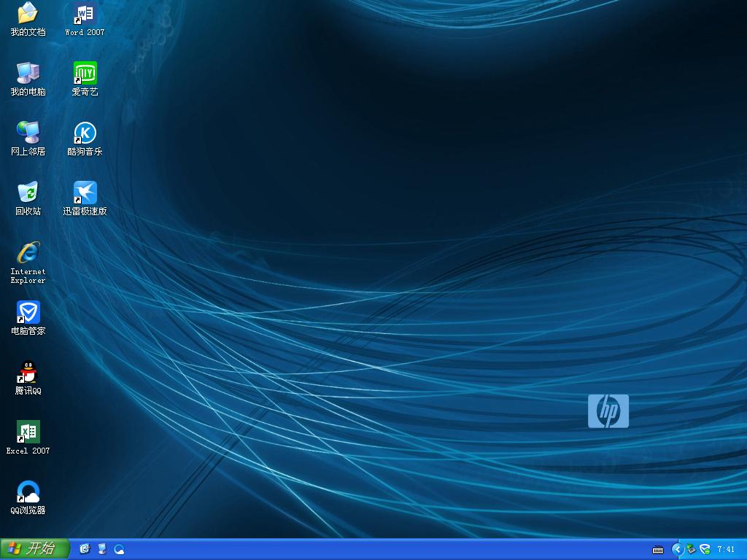Open QQ Browser from Quick Launch bar
Screen dimensions: 747x560
tap(119, 549)
